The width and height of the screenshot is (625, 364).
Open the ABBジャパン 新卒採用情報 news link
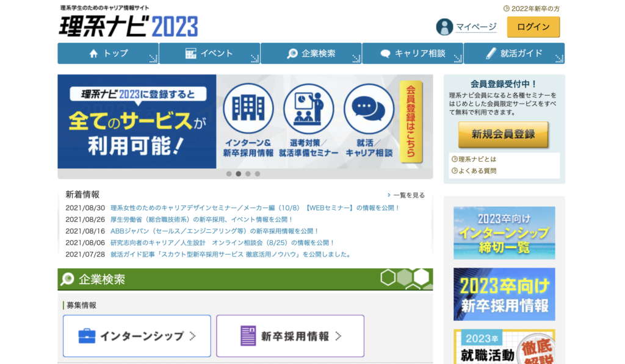214,231
